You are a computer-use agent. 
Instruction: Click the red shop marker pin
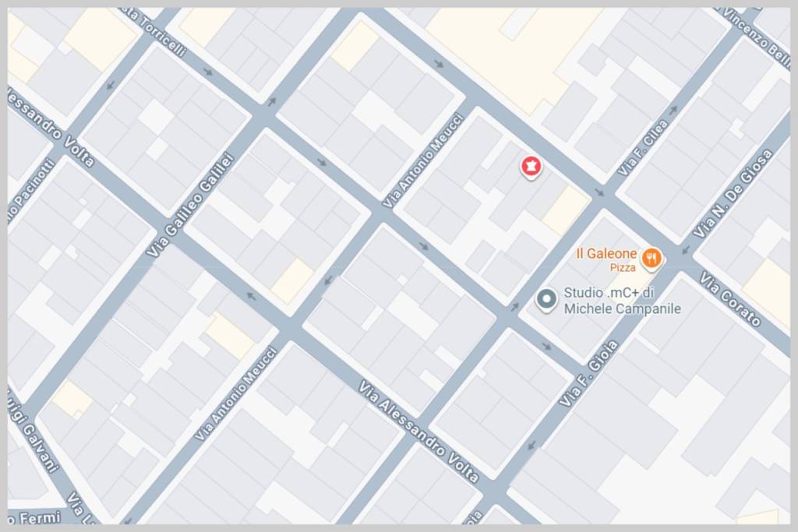(531, 167)
